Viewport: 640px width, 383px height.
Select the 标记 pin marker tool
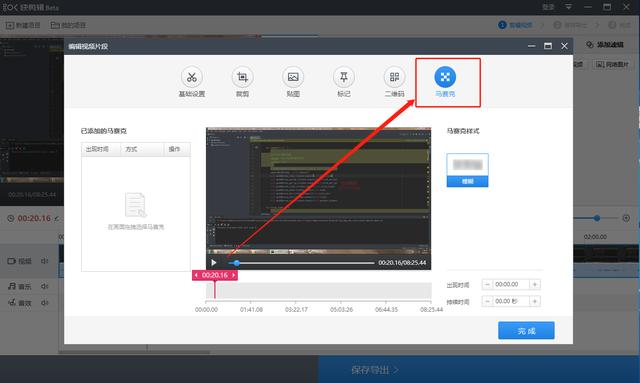coord(344,77)
